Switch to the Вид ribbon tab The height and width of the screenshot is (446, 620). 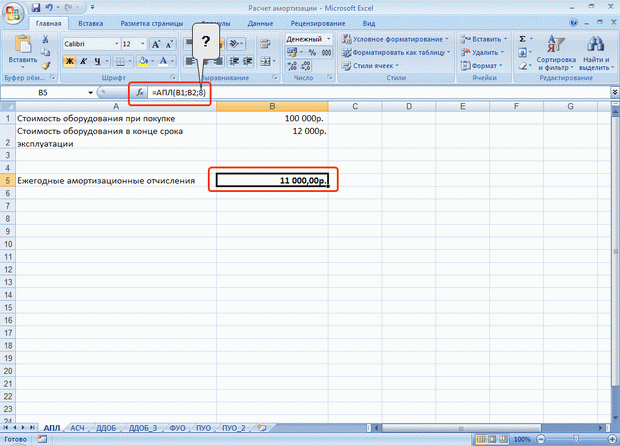pos(369,23)
